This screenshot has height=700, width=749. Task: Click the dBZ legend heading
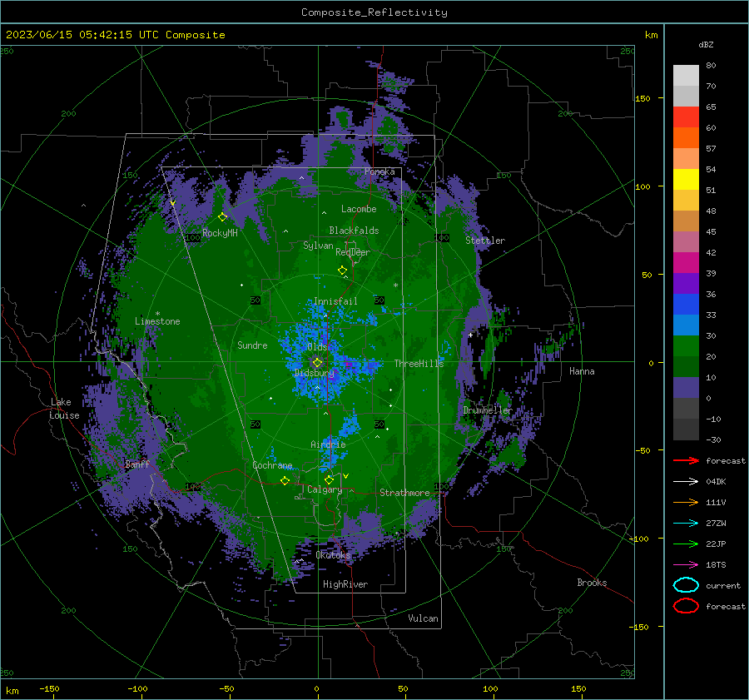coord(706,45)
